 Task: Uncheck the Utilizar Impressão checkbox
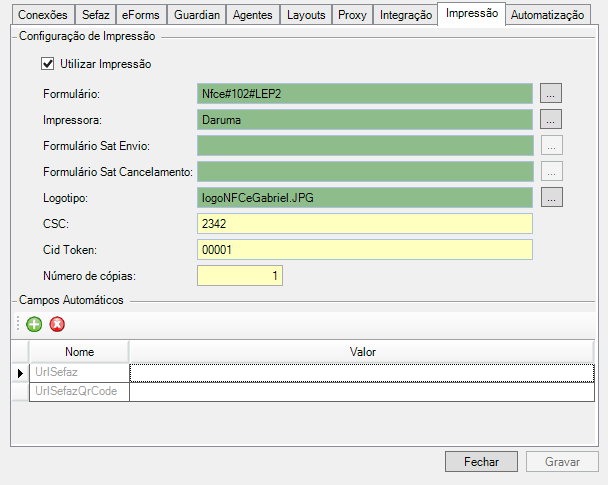47,64
